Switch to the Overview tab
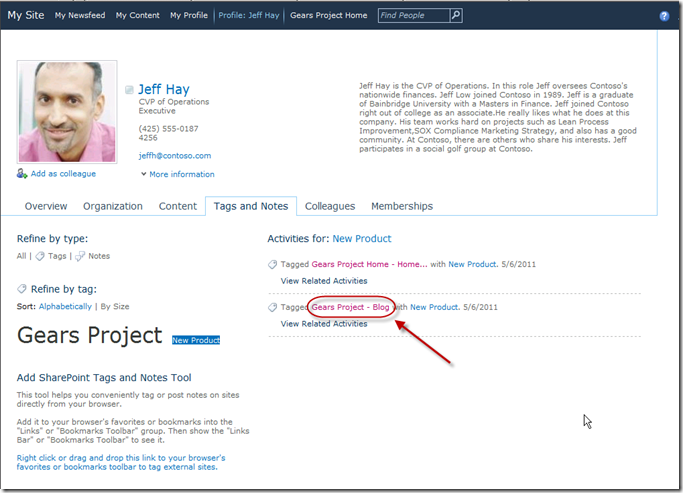683x493 pixels. [x=46, y=206]
